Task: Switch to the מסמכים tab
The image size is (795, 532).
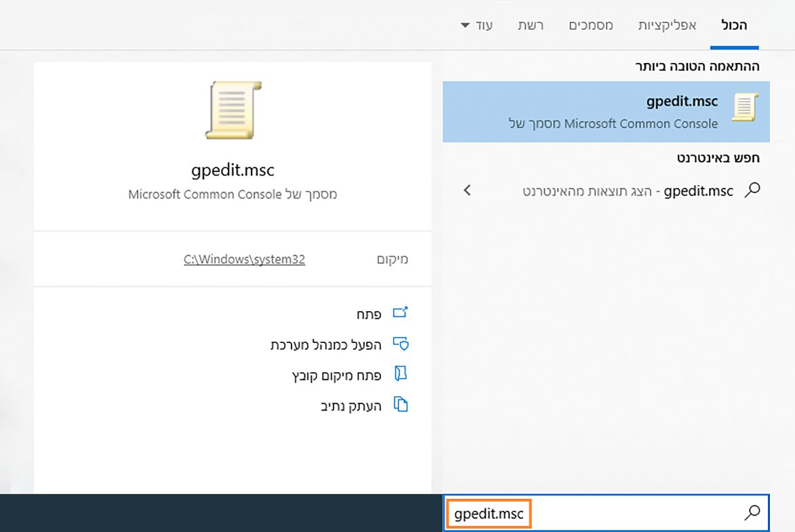Action: click(591, 25)
